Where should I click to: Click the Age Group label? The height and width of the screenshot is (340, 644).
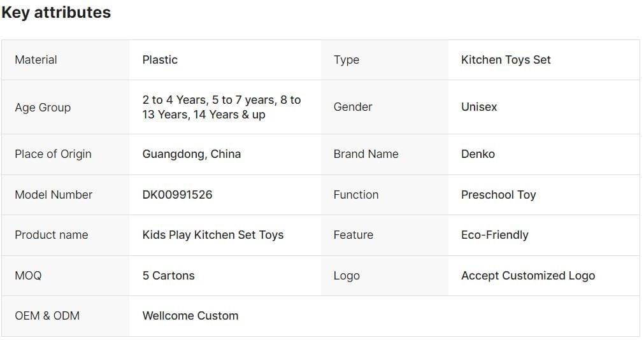(x=43, y=108)
